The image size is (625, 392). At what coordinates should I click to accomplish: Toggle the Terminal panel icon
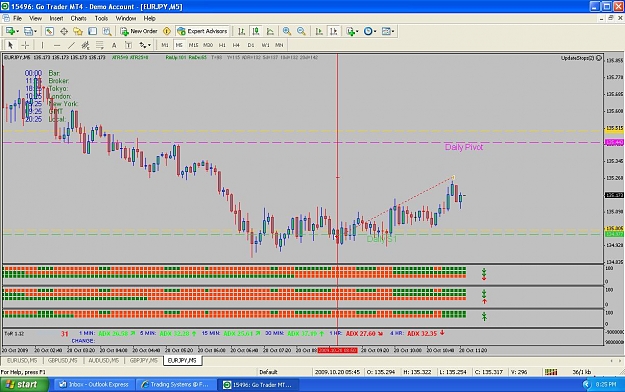click(92, 31)
